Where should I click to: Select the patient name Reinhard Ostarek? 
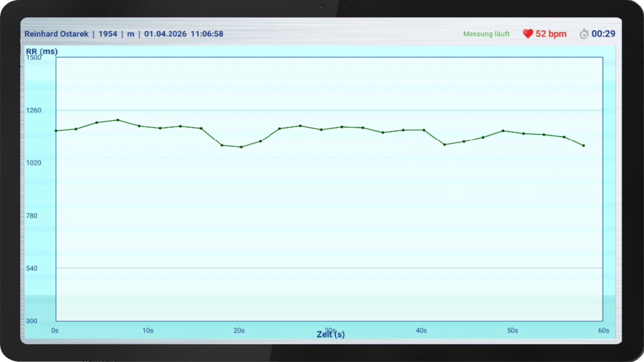(56, 34)
